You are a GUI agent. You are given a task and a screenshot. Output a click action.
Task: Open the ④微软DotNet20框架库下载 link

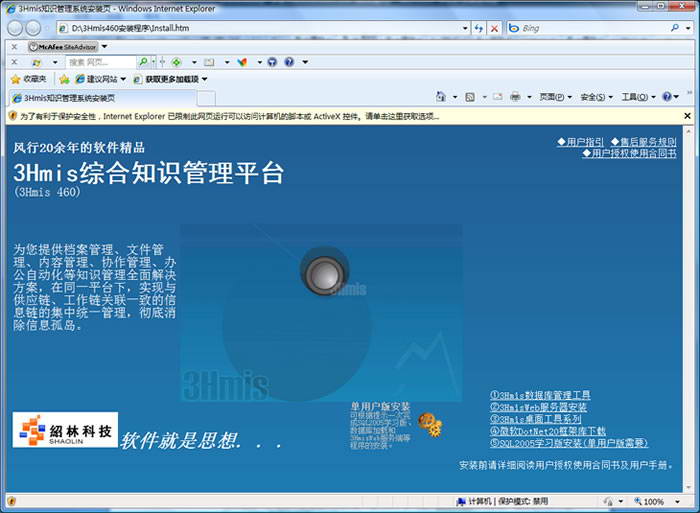[x=548, y=431]
